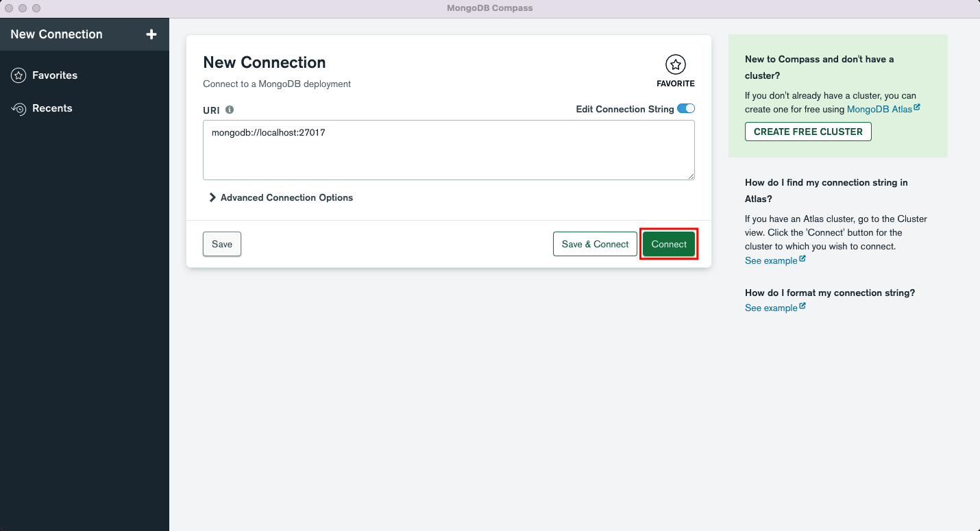Image resolution: width=980 pixels, height=531 pixels.
Task: Click the URI connection string text field
Action: pos(449,150)
